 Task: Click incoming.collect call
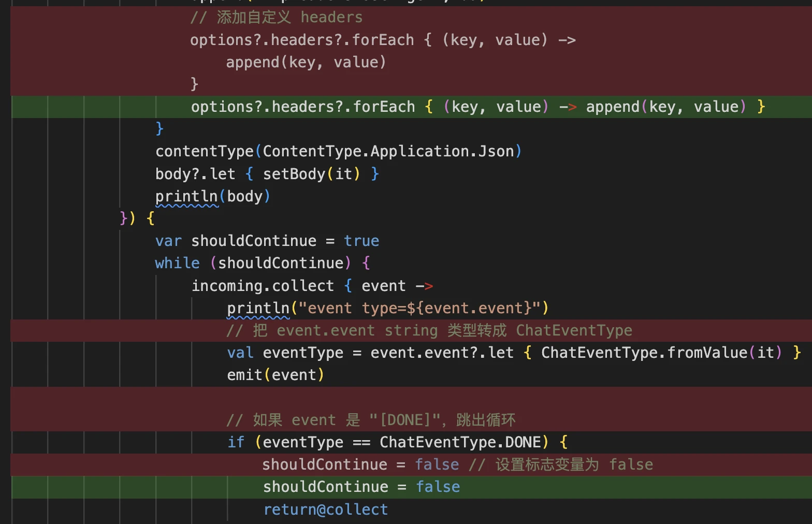(263, 286)
